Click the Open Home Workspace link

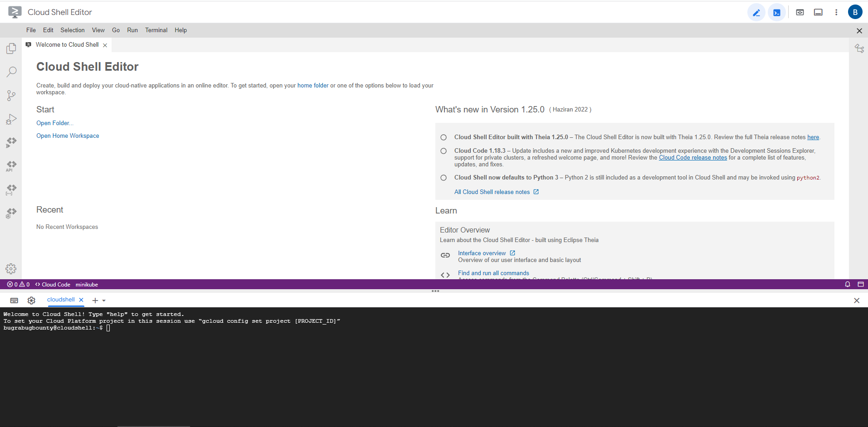68,136
